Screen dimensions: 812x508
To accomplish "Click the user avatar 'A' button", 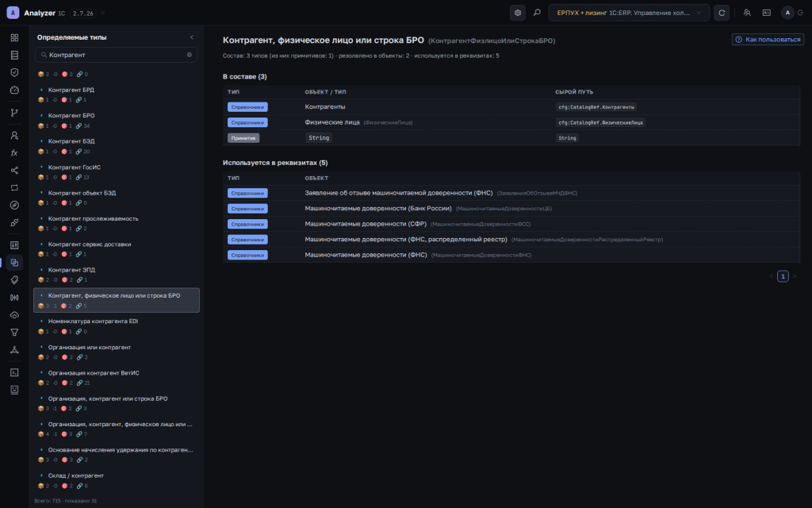I will click(x=787, y=13).
